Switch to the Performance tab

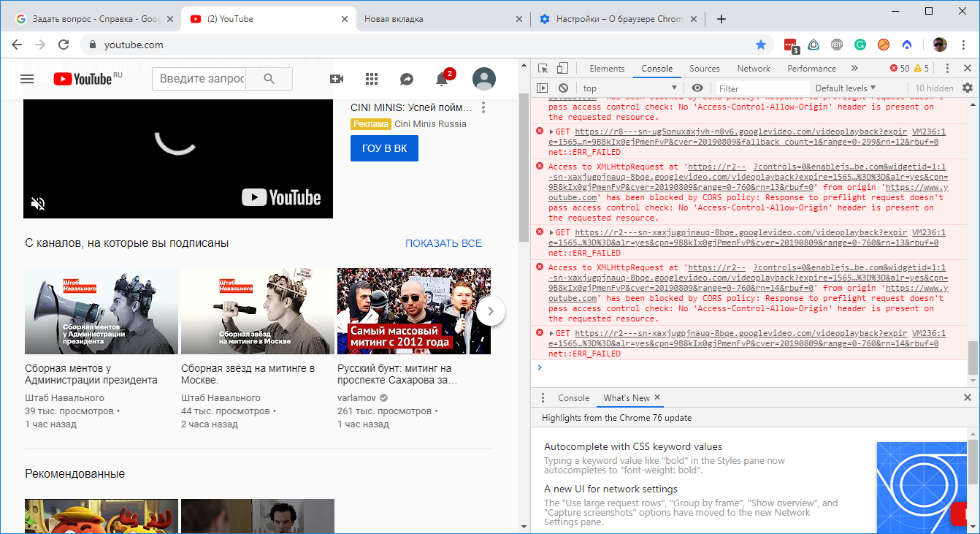pos(811,69)
